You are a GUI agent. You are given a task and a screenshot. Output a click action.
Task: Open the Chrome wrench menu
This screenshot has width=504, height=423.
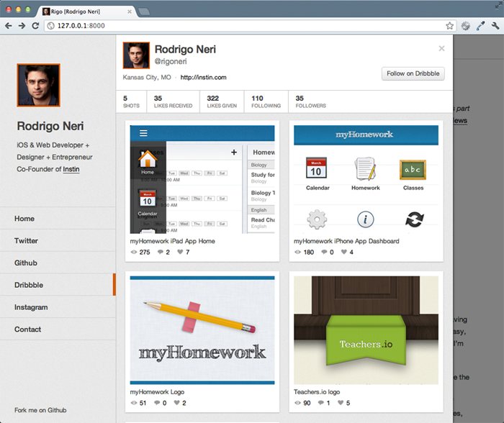[495, 26]
